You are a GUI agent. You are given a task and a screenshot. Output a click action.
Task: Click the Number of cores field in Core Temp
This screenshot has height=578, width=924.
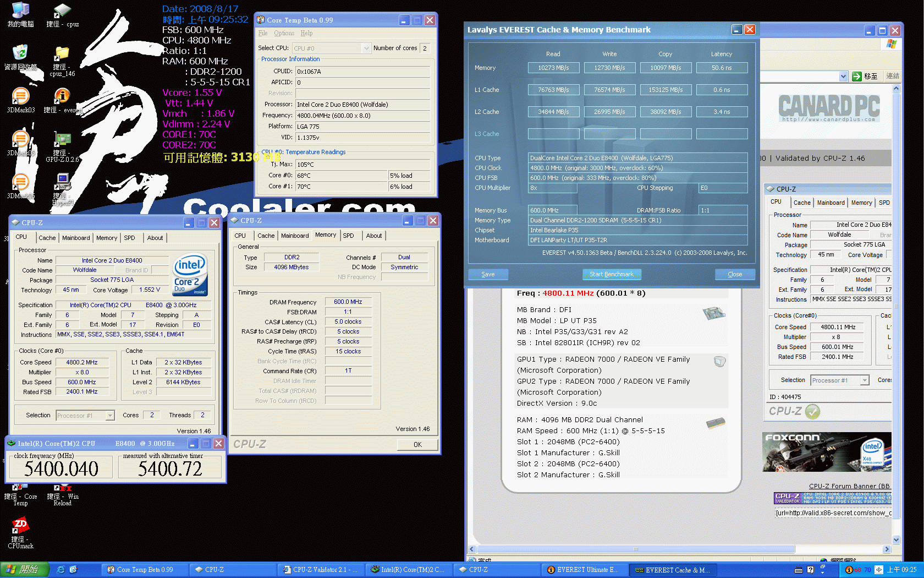[425, 48]
